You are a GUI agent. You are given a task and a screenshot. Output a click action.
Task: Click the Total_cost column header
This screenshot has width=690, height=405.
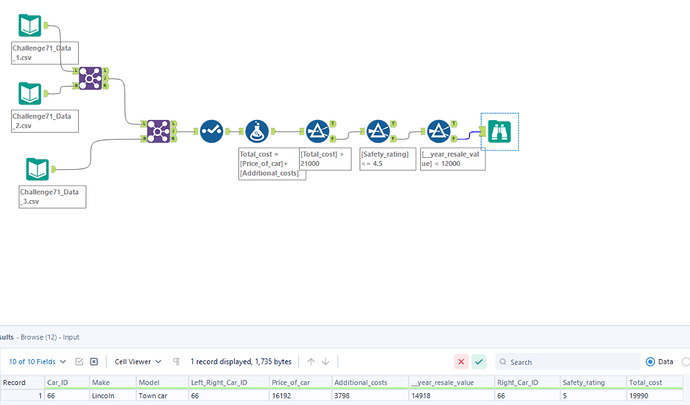(645, 383)
